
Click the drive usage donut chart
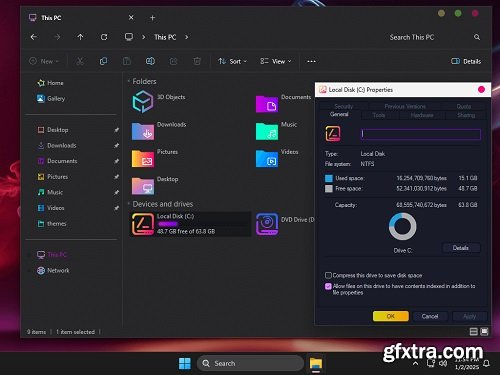pyautogui.click(x=403, y=227)
